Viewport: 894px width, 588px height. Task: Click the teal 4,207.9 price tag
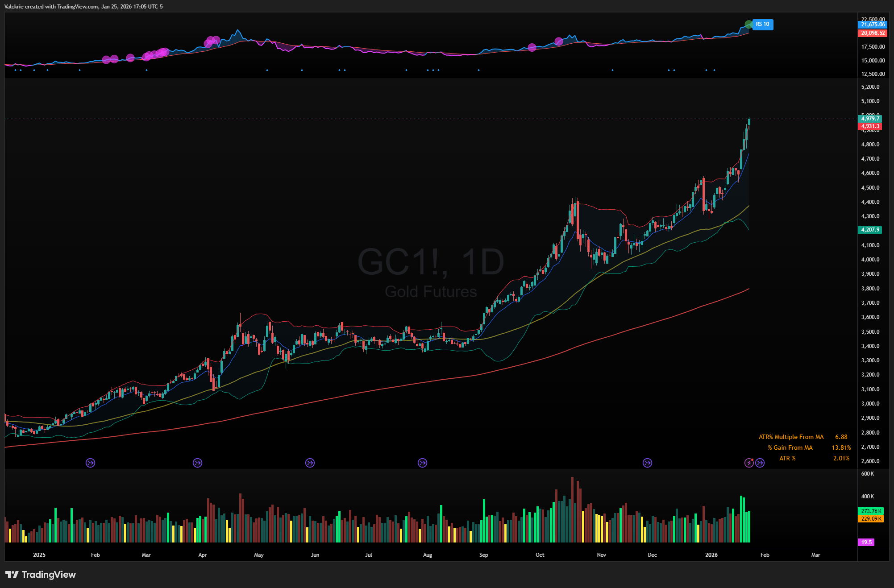[870, 230]
